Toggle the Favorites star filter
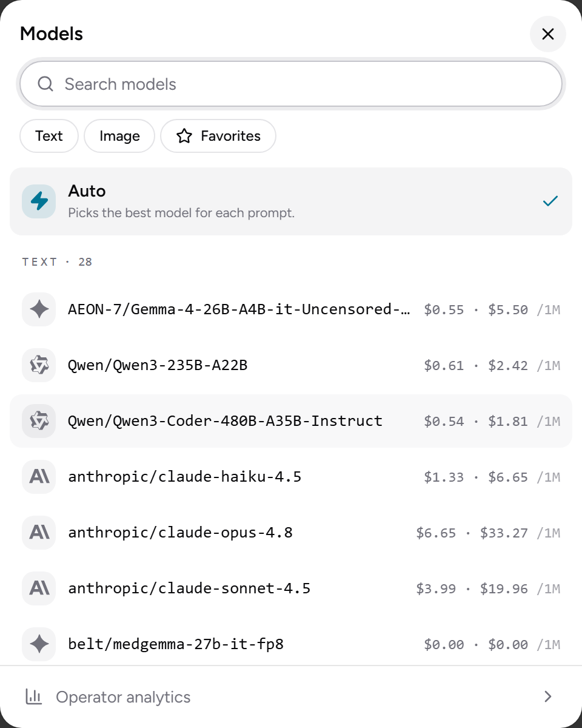582x728 pixels. point(218,136)
